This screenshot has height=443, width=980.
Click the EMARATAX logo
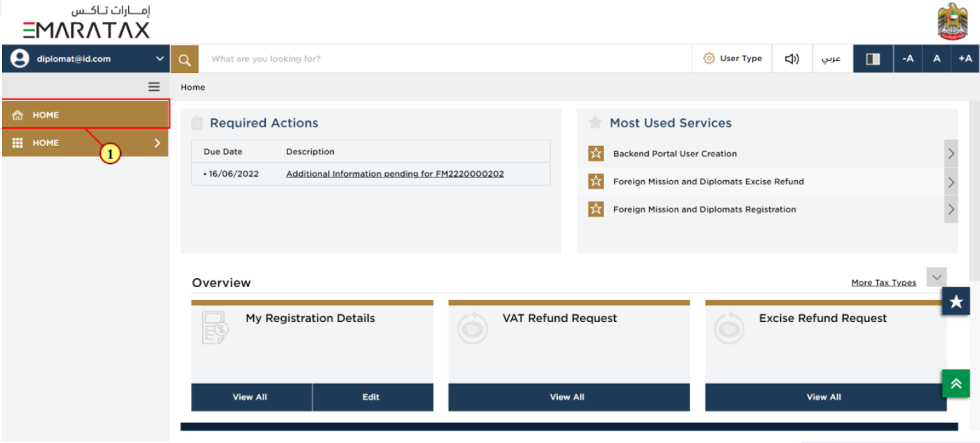tap(86, 22)
